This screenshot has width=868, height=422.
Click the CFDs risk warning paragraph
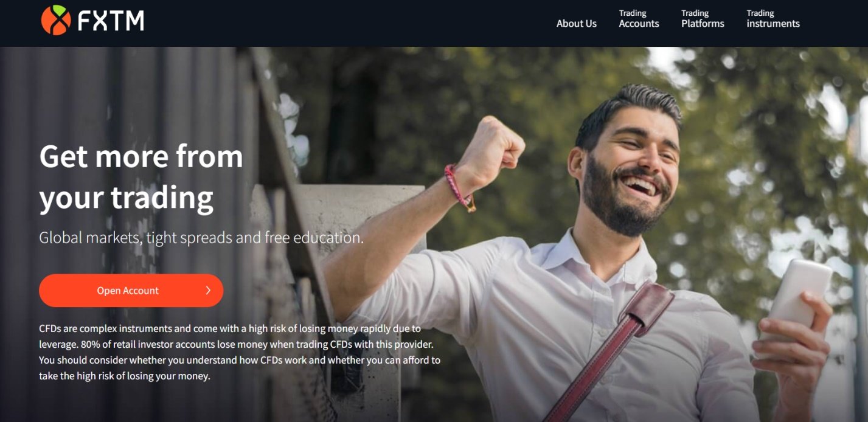click(x=240, y=352)
